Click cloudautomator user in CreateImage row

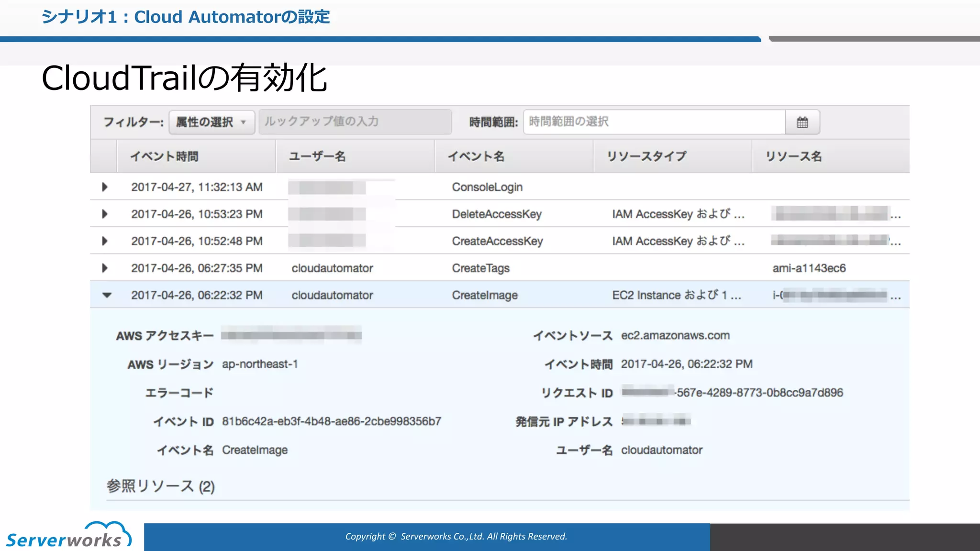coord(332,295)
